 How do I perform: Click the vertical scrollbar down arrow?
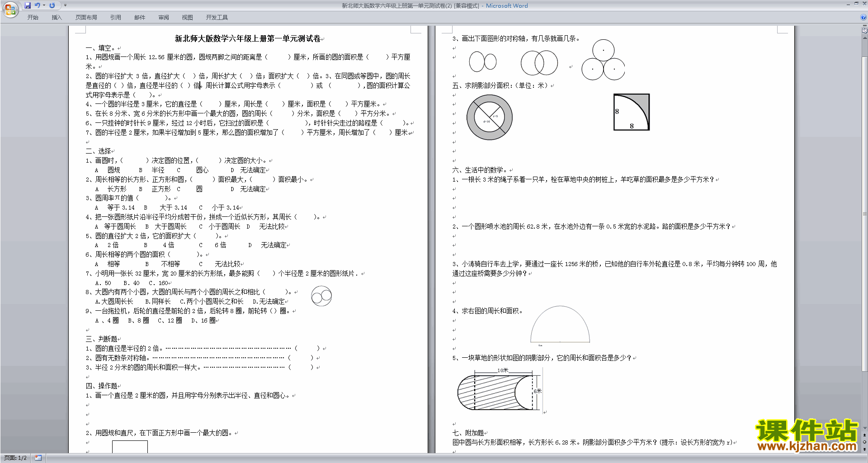click(x=865, y=428)
